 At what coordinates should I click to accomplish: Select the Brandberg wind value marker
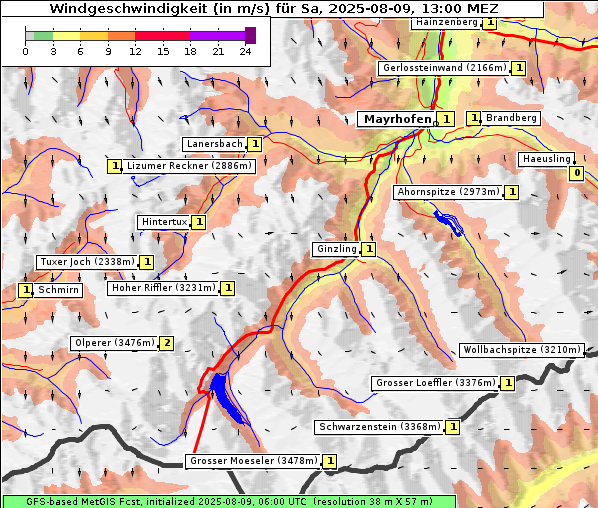[x=473, y=118]
